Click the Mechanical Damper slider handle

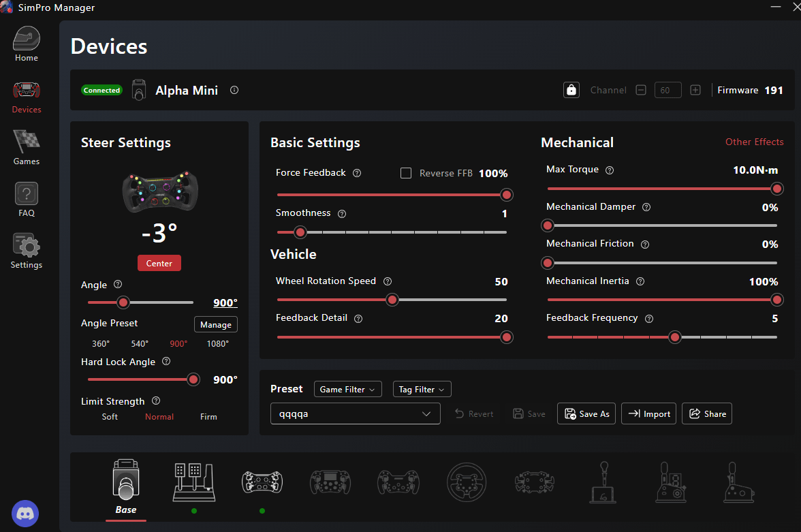click(548, 225)
